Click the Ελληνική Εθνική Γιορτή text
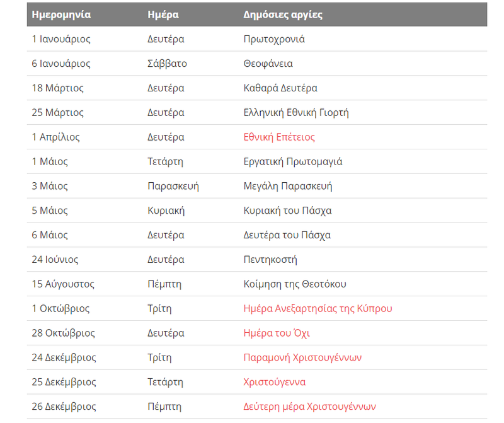Image resolution: width=504 pixels, height=423 pixels. [x=296, y=113]
